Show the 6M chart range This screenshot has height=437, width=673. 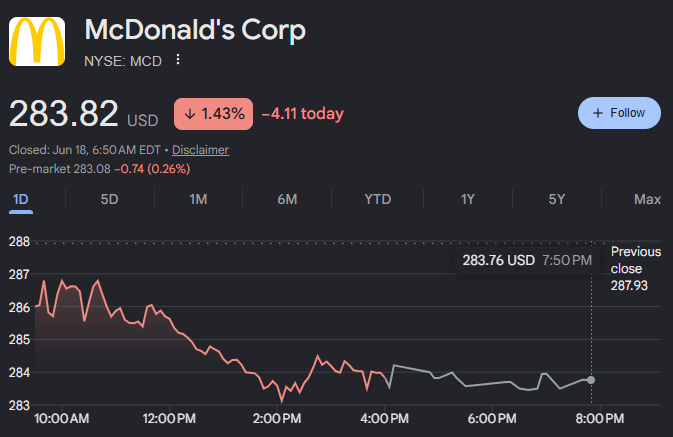pos(287,200)
